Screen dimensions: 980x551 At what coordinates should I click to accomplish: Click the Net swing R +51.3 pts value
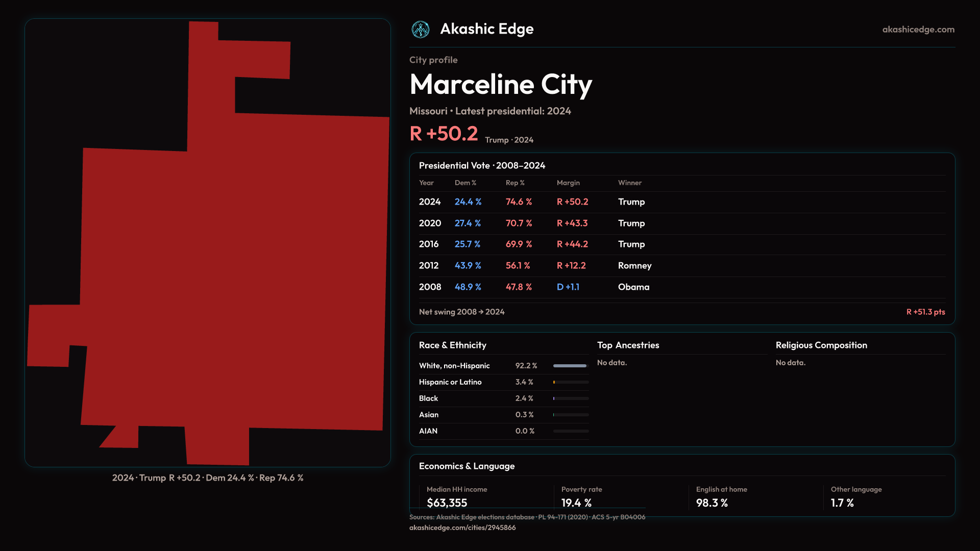pos(925,312)
